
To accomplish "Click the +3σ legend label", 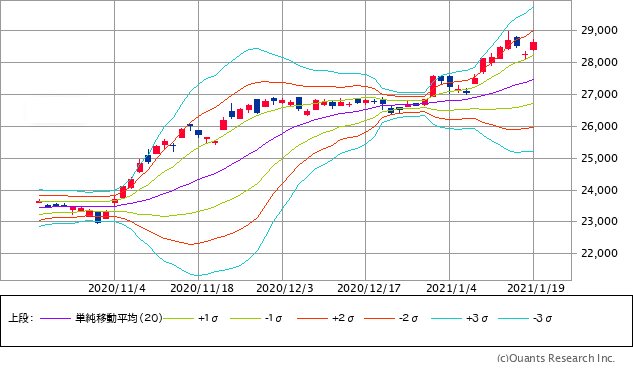I will (x=477, y=318).
